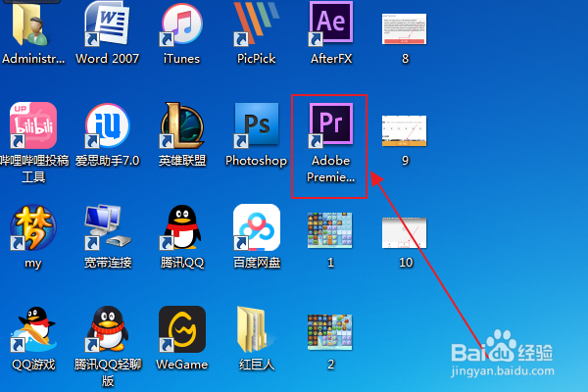Select the game screenshot file named 2
This screenshot has height=392, width=588.
click(x=330, y=332)
